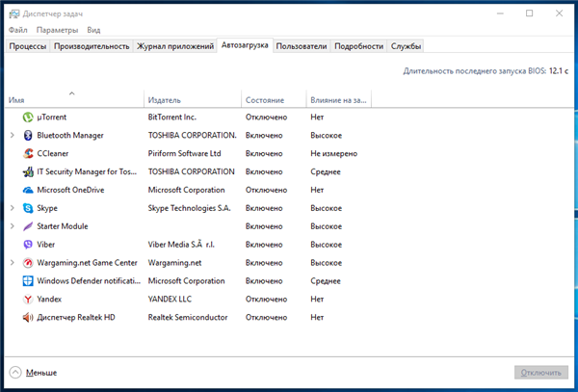
Task: Select the Bluetooth Manager name text
Action: point(70,135)
